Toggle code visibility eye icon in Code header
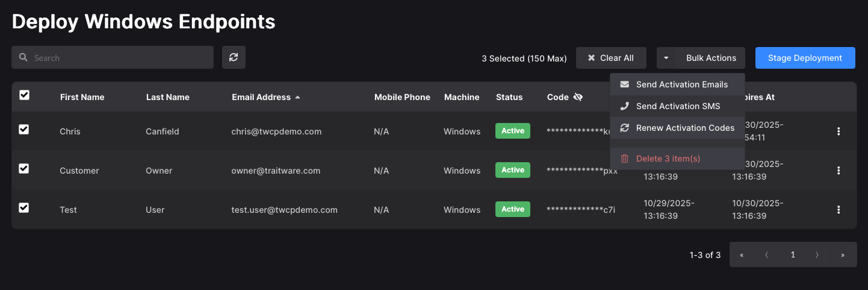Image resolution: width=868 pixels, height=290 pixels. tap(578, 97)
